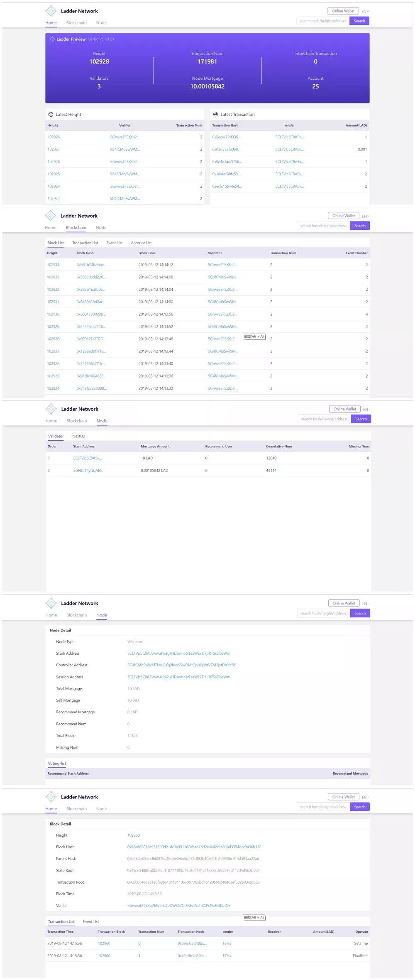The height and width of the screenshot is (980, 415).
Task: Open the Account List tab
Action: point(141,243)
